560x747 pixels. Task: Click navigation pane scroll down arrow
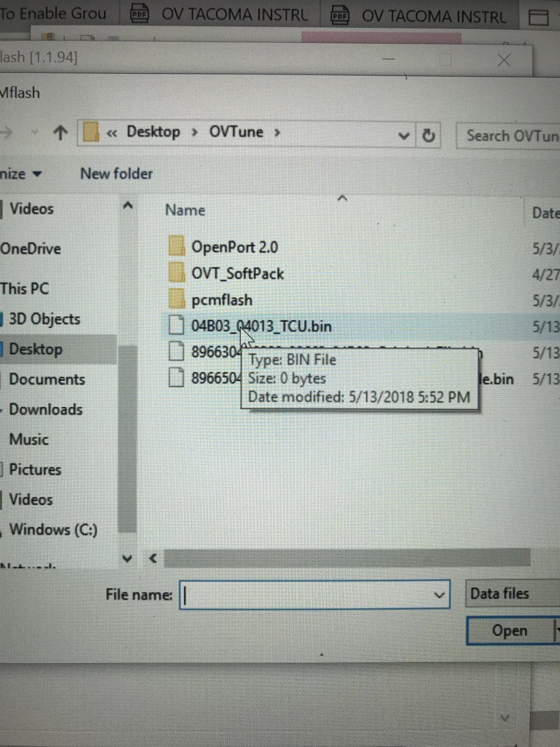point(127,558)
